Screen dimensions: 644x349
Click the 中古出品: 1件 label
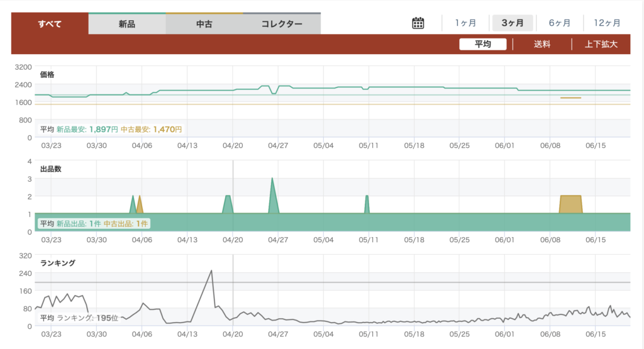point(125,224)
